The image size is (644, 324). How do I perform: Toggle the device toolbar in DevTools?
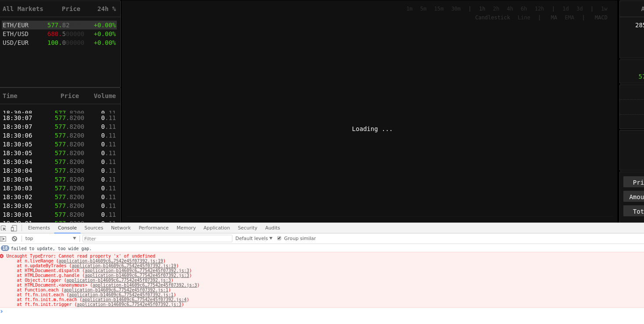13,228
